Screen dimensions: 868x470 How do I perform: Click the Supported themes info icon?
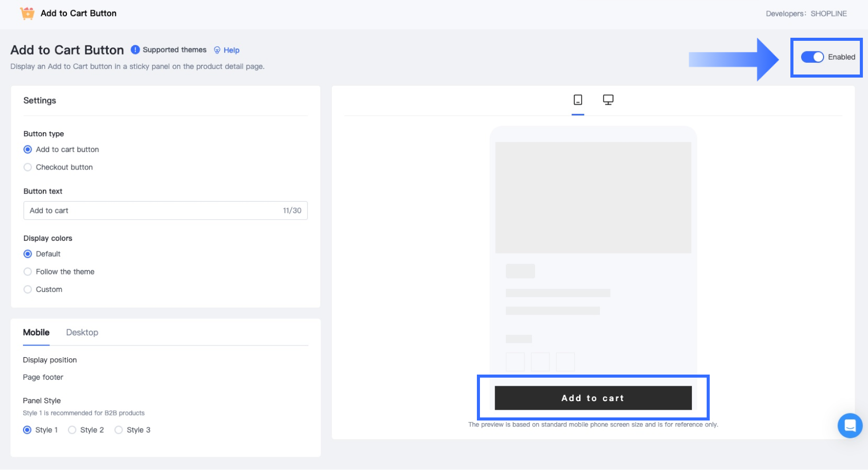(x=135, y=50)
